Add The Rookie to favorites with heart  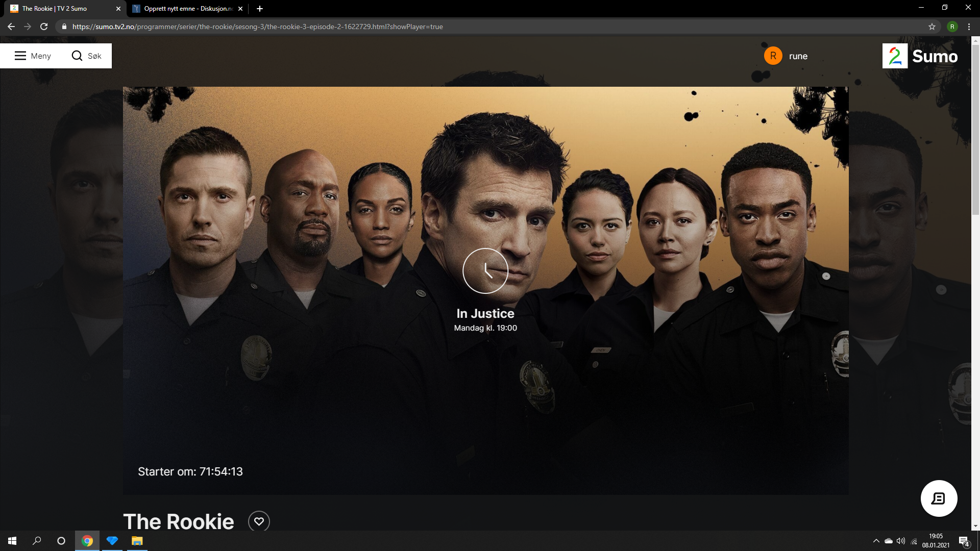coord(259,521)
